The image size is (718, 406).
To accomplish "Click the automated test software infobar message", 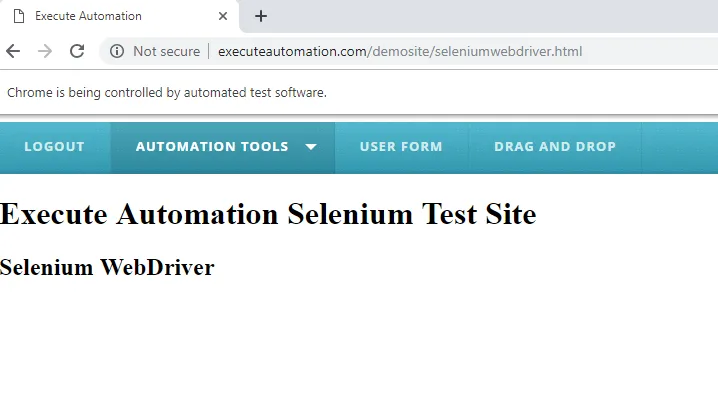I will pyautogui.click(x=167, y=92).
